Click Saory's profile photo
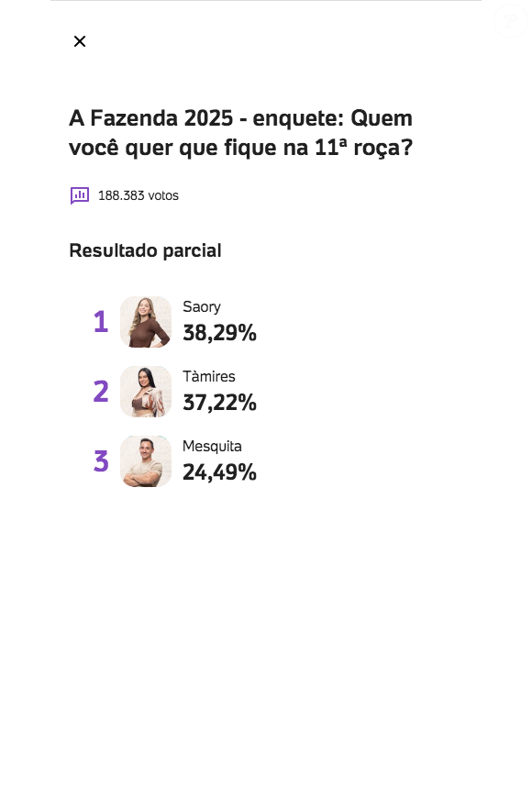 146,322
